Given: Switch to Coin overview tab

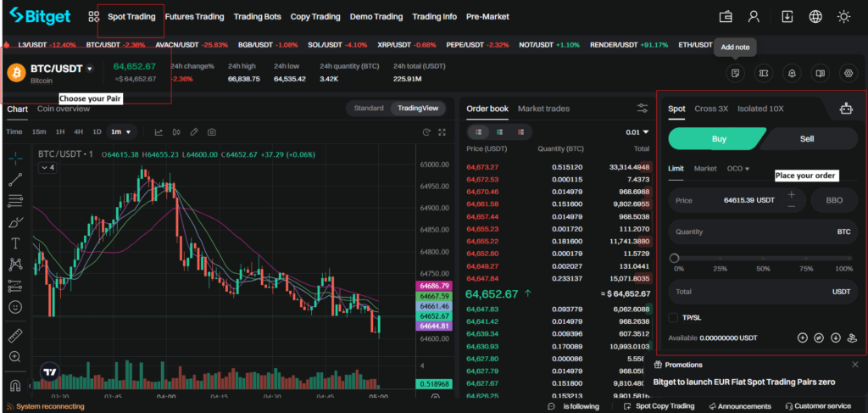Looking at the screenshot, I should (x=63, y=109).
